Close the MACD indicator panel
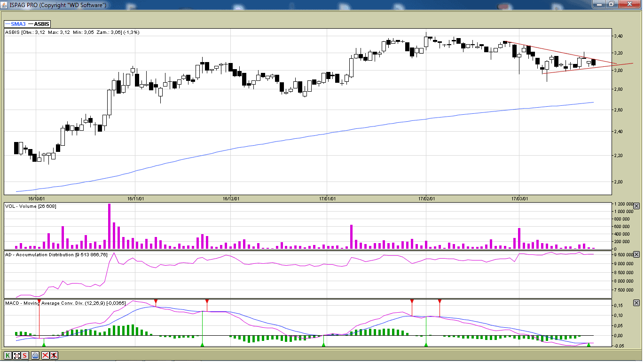This screenshot has height=363, width=644. (x=636, y=303)
